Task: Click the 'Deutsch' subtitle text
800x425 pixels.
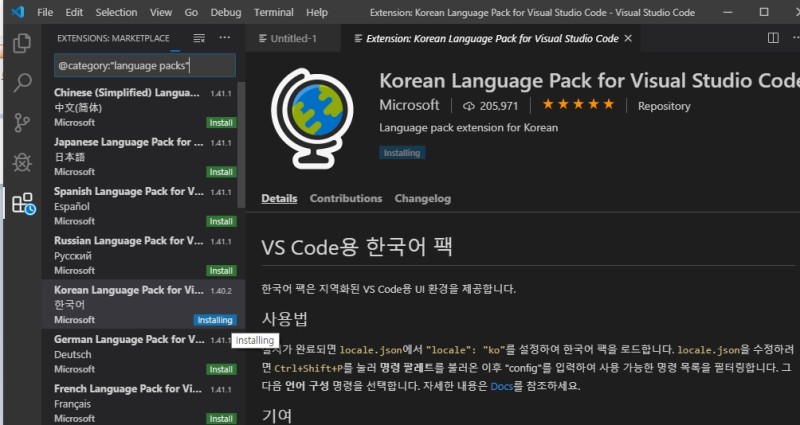Action: (x=73, y=355)
